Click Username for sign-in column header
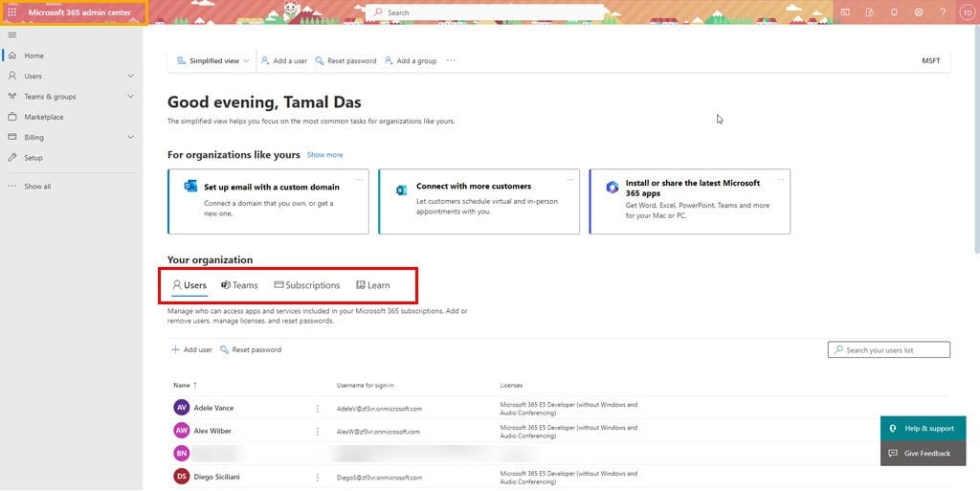 366,386
